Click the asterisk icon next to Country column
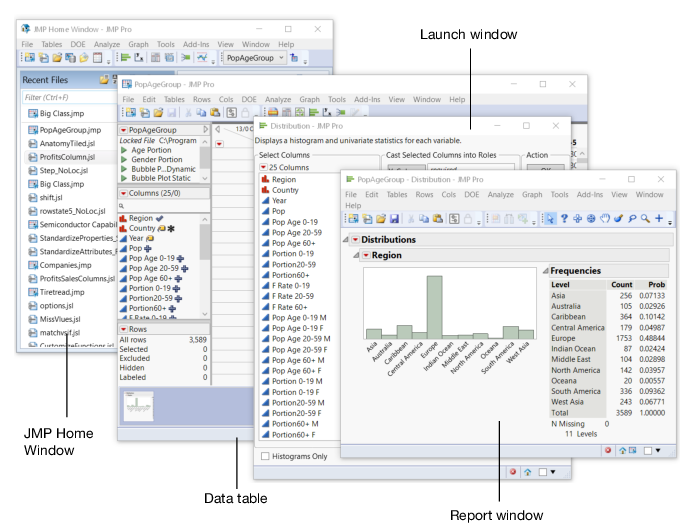This screenshot has width=682, height=531. (x=171, y=228)
